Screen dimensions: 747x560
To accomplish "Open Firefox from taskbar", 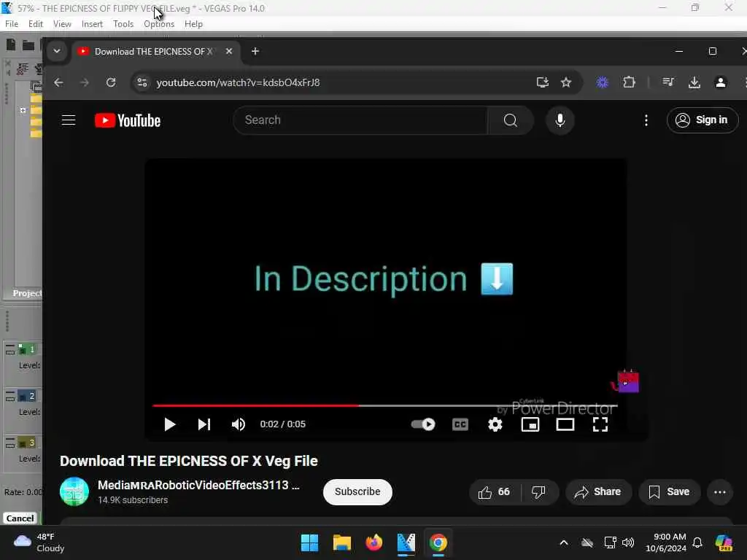I will coord(374,542).
